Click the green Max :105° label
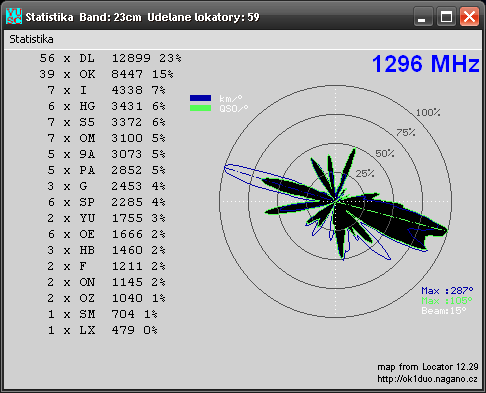This screenshot has height=393, width=486. [x=447, y=301]
